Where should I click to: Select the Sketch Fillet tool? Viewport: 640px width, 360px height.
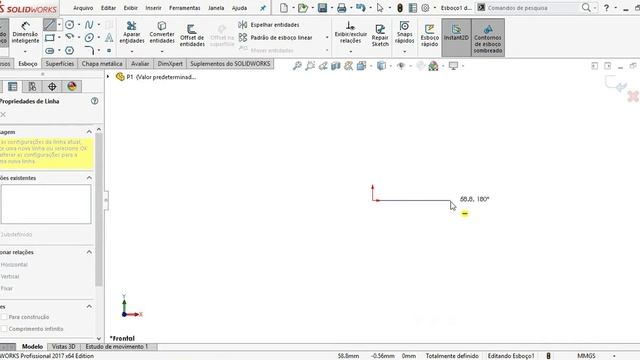89,51
